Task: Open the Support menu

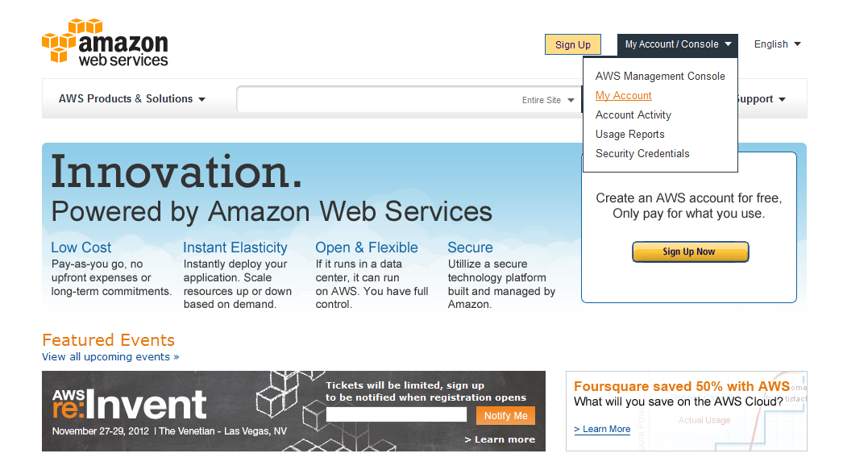Action: [760, 99]
